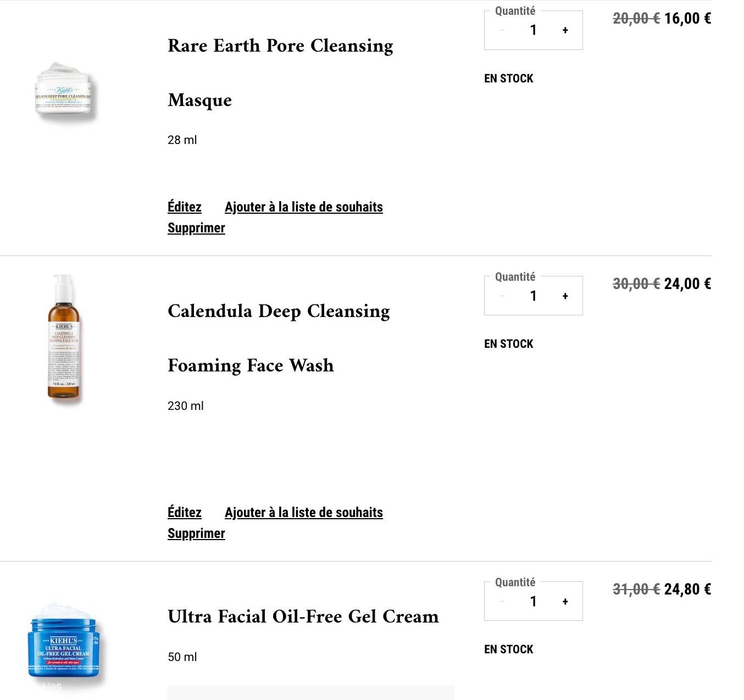Screen dimensions: 744x700
Task: Decrease quantity of Ultra Facial Gel Cream
Action: (502, 602)
